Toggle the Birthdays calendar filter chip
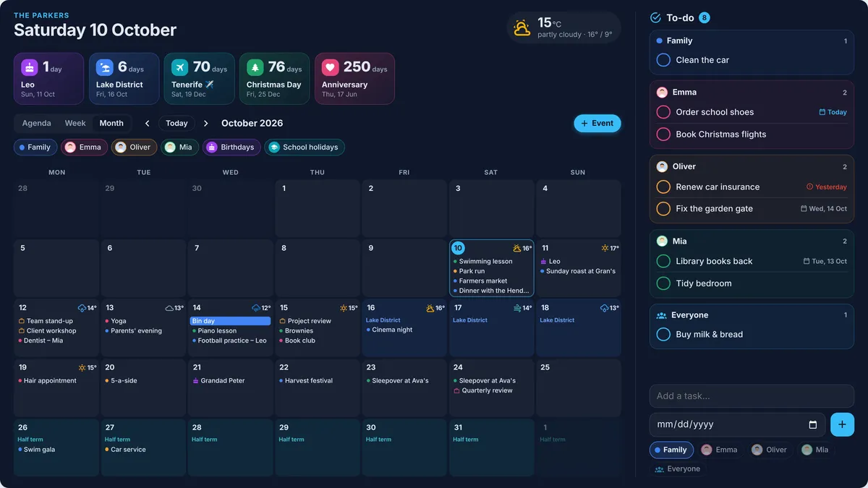The width and height of the screenshot is (868, 488). 231,147
